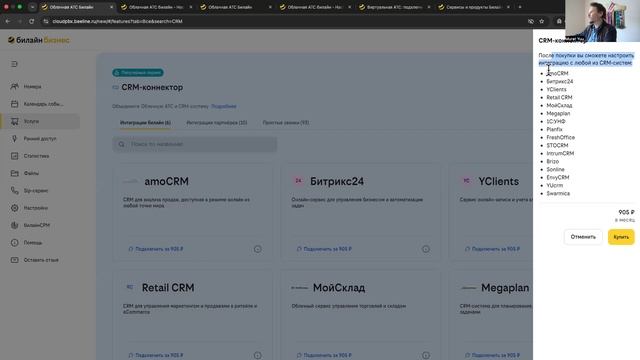
Task: Bookmark the page with the star icon
Action: [x=542, y=21]
